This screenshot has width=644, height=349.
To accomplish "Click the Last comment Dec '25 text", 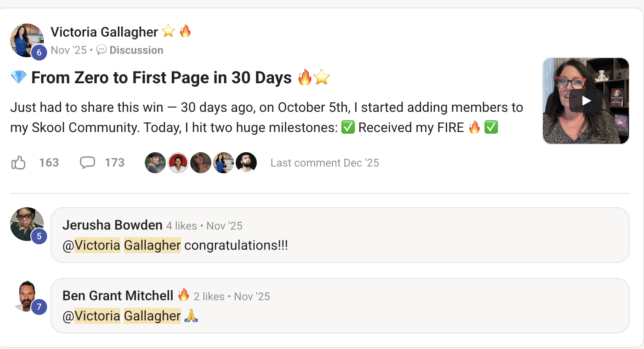I will (325, 163).
